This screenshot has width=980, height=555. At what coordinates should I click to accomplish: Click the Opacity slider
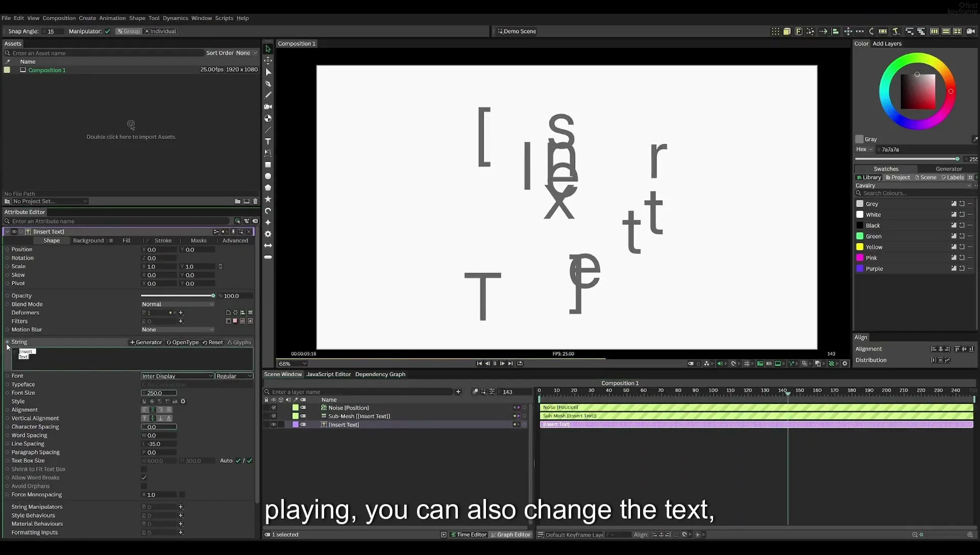(178, 296)
